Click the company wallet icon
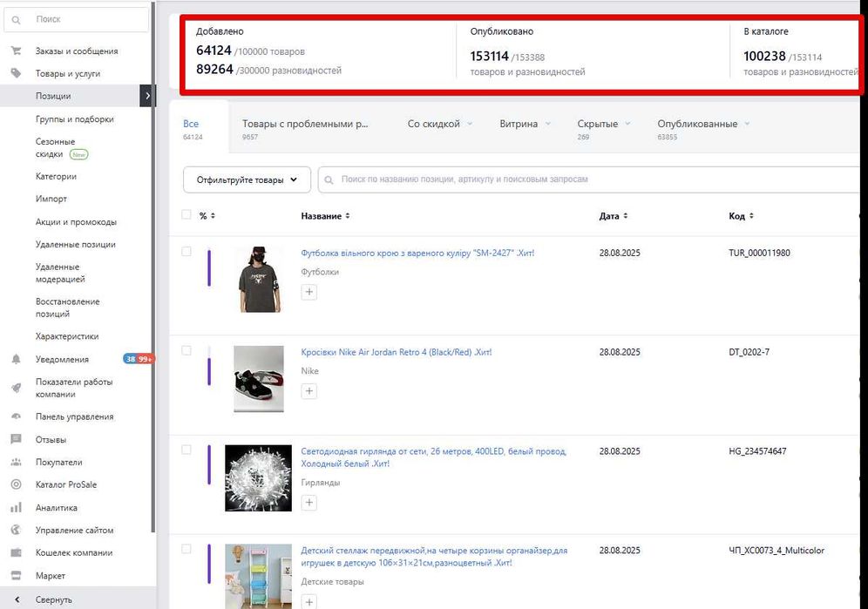The height and width of the screenshot is (609, 868). coord(16,553)
